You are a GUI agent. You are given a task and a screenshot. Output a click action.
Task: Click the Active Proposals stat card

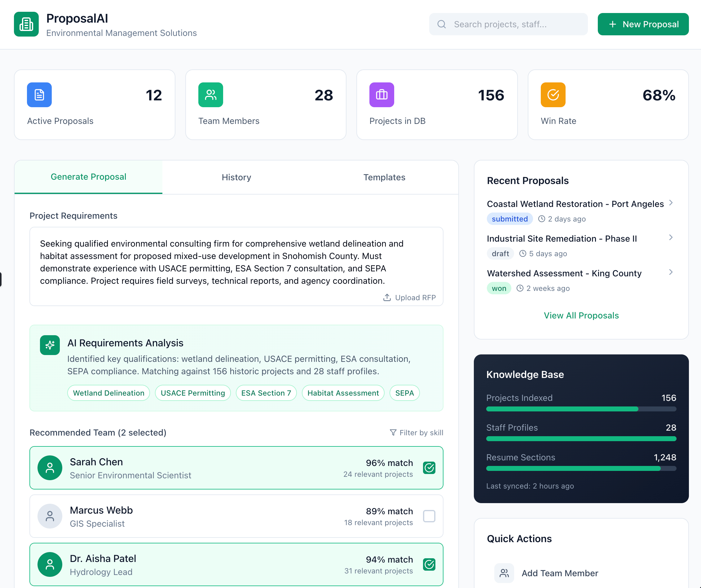point(95,105)
